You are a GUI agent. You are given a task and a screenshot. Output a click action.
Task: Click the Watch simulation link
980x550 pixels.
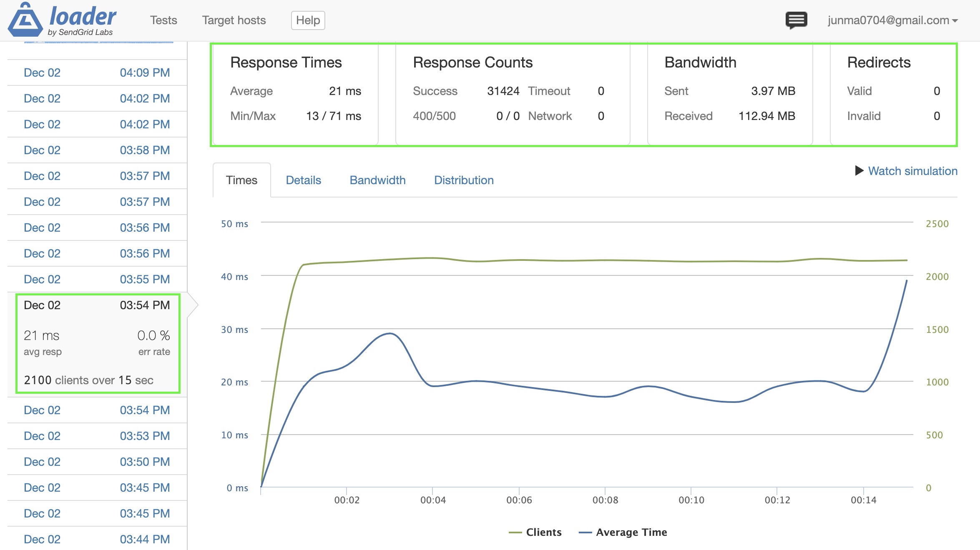913,171
